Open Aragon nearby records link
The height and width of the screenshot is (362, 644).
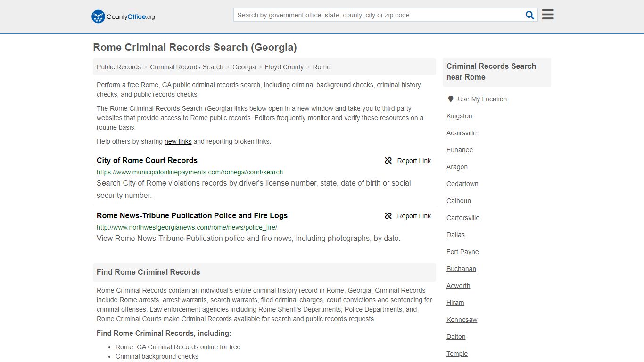pyautogui.click(x=457, y=167)
